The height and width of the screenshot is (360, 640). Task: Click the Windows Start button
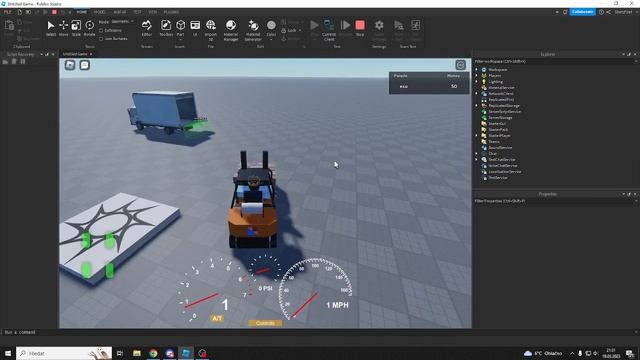(x=8, y=353)
